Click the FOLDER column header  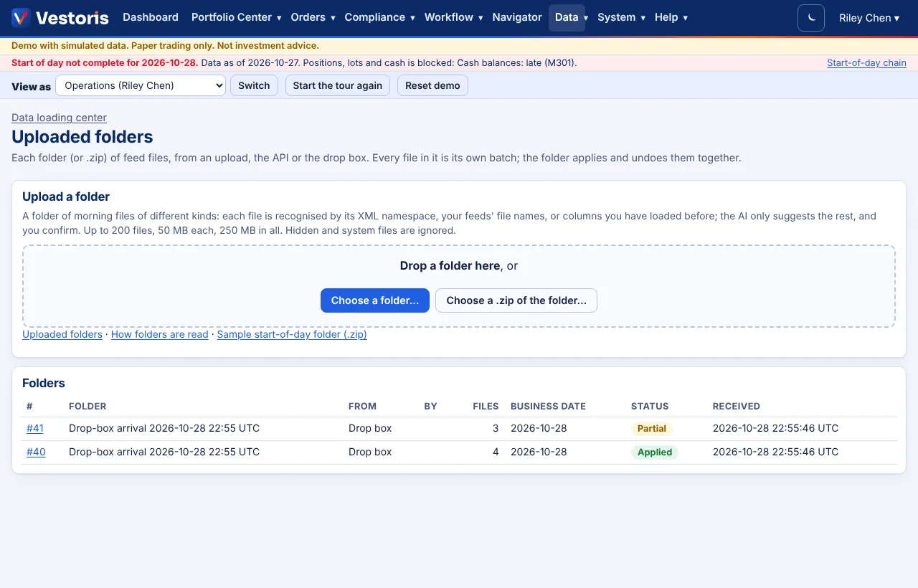87,406
